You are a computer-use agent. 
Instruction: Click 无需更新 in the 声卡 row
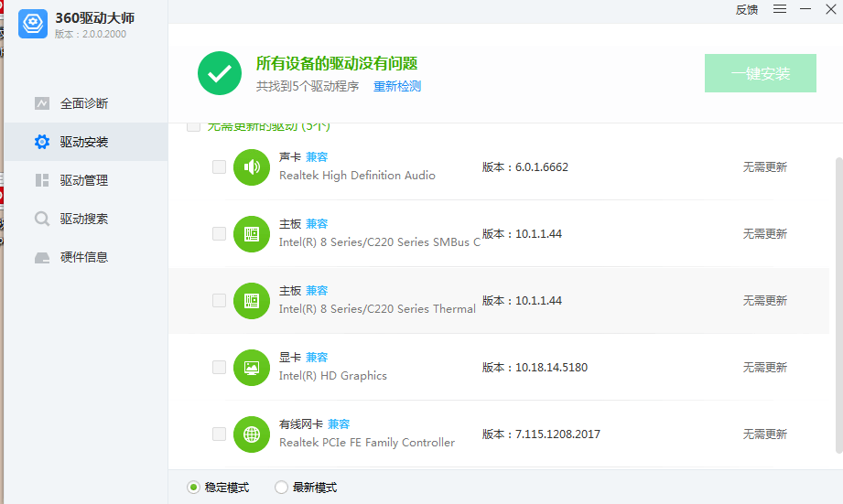pos(764,167)
